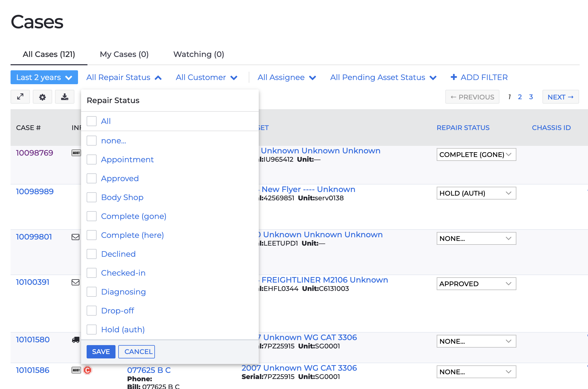Image resolution: width=588 pixels, height=389 pixels.
Task: Open case 10098769
Action: [34, 153]
